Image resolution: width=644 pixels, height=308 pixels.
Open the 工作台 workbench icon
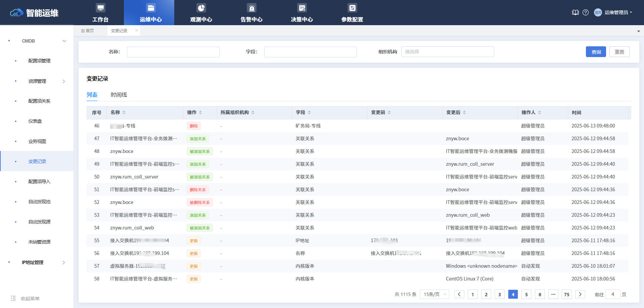coord(100,8)
